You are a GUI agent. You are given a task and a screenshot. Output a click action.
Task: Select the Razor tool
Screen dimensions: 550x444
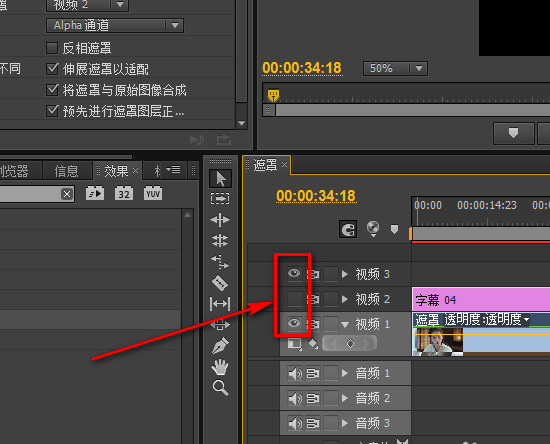(220, 283)
